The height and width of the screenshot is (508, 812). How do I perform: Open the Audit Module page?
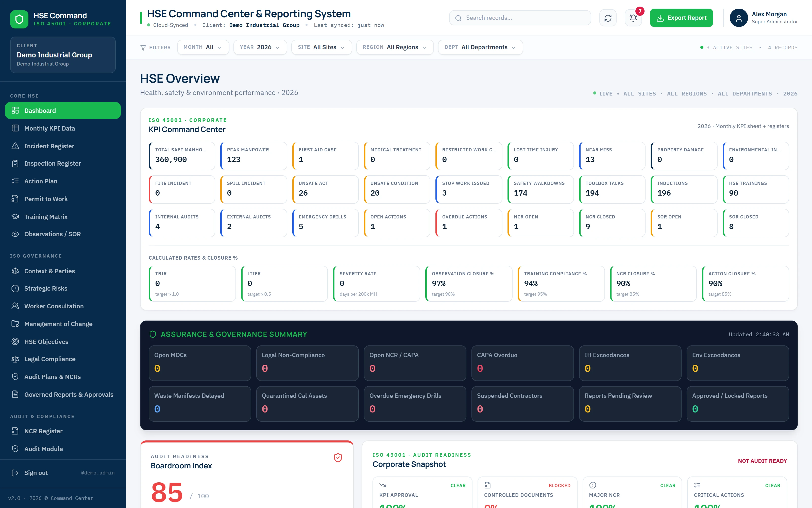[x=63, y=449]
